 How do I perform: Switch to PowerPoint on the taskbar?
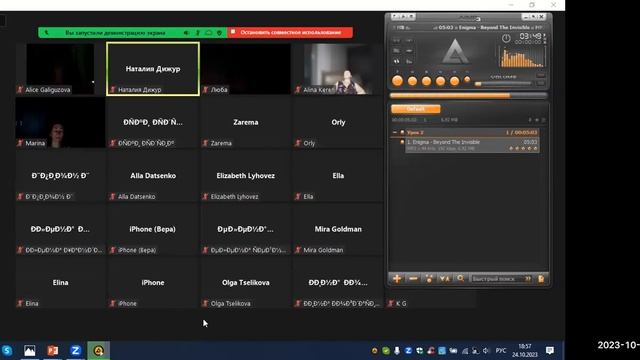coord(52,351)
